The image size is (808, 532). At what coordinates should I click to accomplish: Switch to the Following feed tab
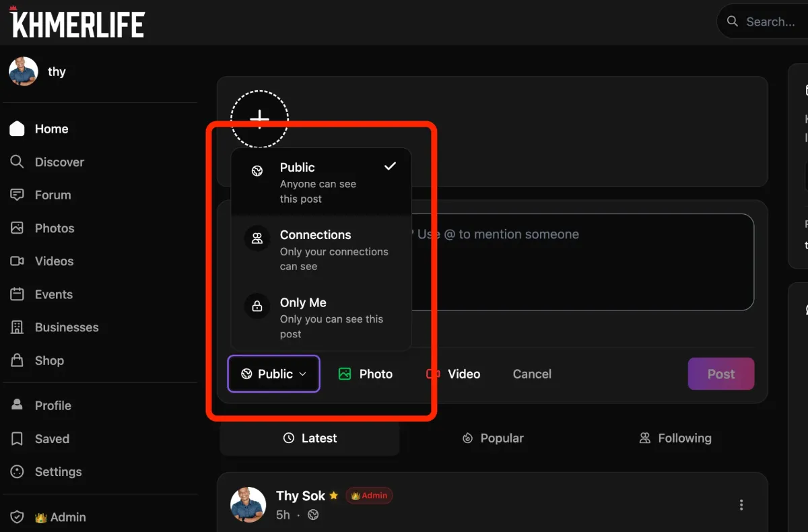tap(675, 438)
